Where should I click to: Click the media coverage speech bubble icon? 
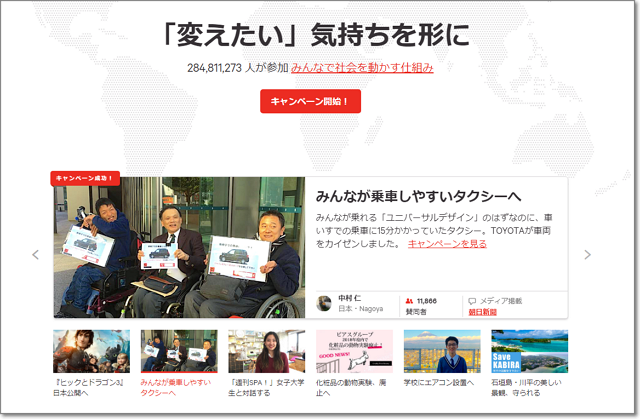click(472, 300)
